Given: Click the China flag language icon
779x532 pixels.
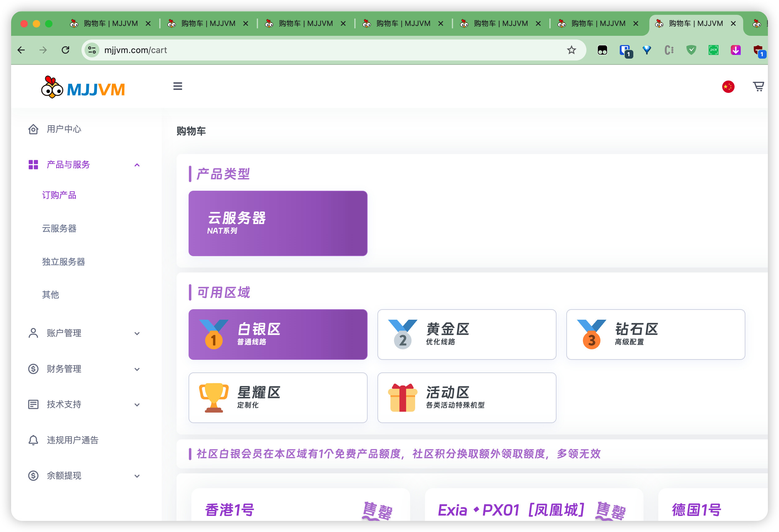Looking at the screenshot, I should (x=728, y=87).
